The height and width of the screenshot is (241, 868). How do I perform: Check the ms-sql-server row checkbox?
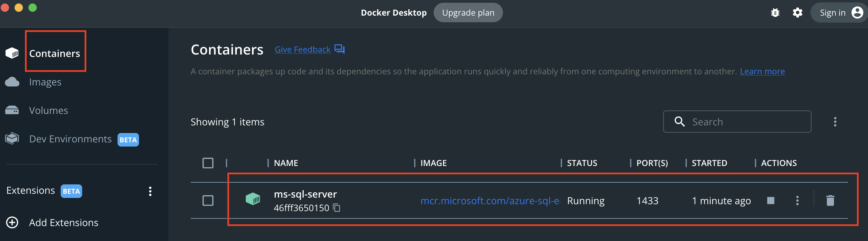coord(208,200)
